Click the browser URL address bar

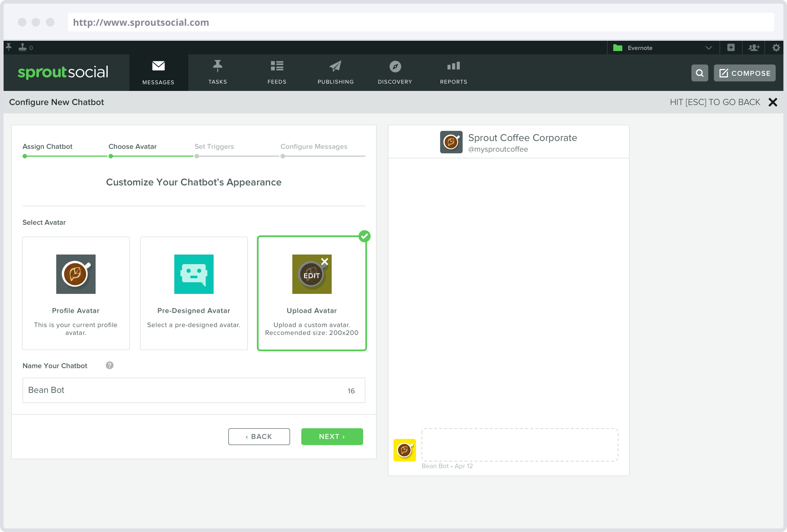421,22
